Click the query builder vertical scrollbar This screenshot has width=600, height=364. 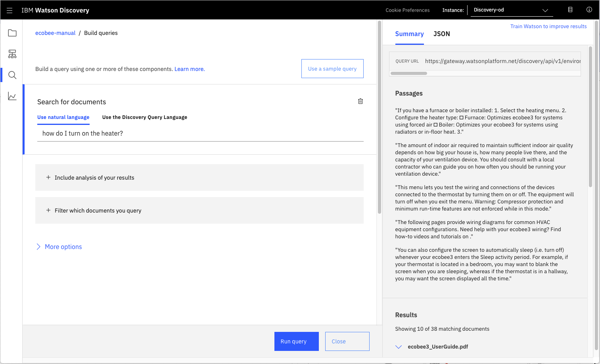click(379, 117)
